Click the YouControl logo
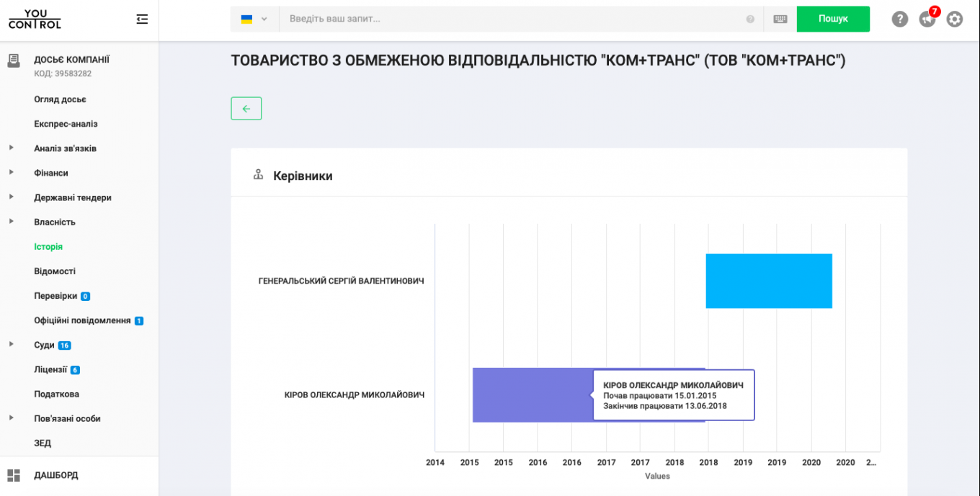 click(x=35, y=19)
